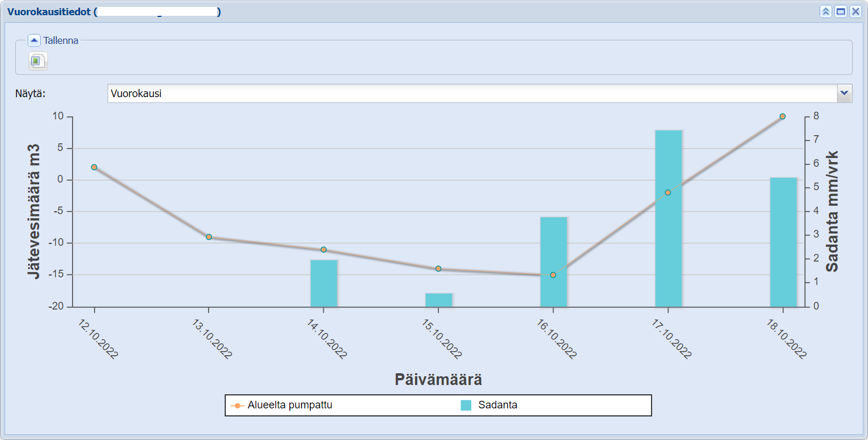The image size is (868, 440).
Task: Select the 15.10.2022 line data point
Action: click(x=438, y=269)
